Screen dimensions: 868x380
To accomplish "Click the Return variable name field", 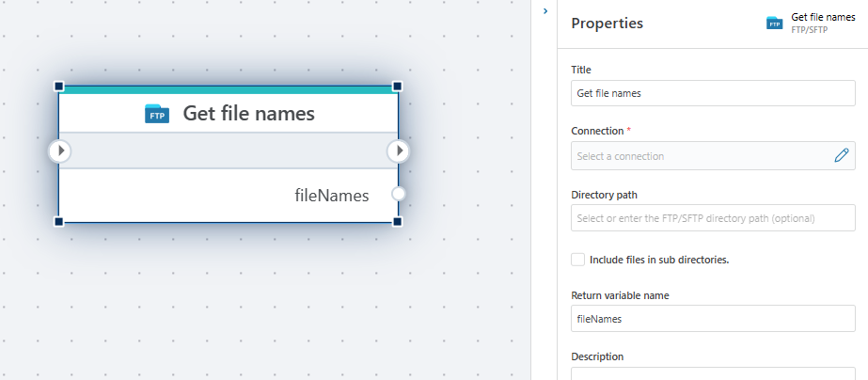I will (x=713, y=319).
